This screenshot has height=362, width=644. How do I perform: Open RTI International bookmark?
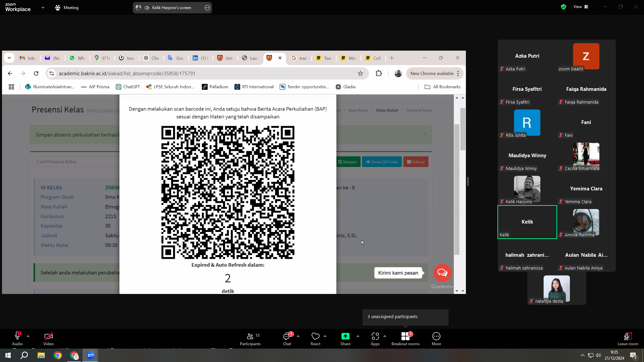click(x=254, y=87)
